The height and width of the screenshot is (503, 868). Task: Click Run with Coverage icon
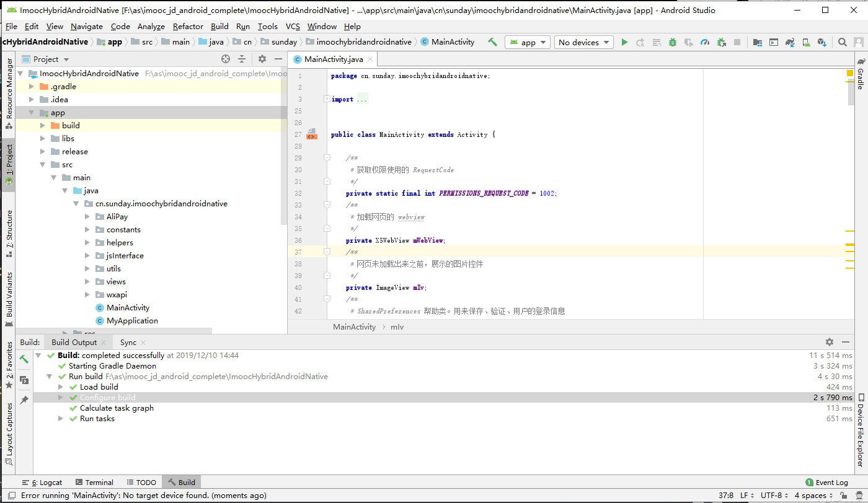pos(689,42)
